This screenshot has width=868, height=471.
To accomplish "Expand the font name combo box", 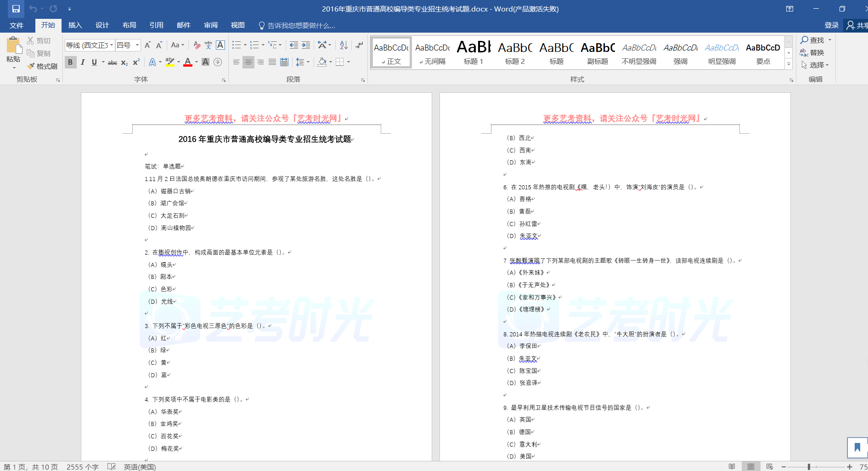I will pyautogui.click(x=112, y=45).
